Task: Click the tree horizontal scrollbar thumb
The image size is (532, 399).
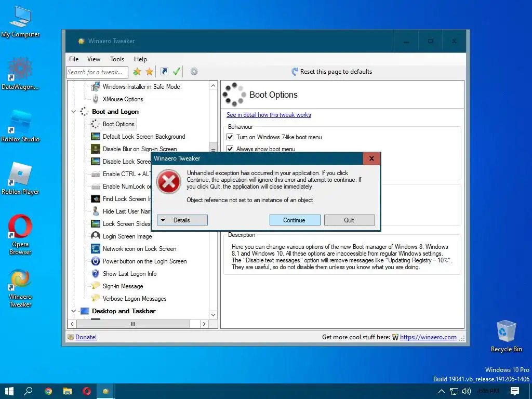Action: click(134, 324)
